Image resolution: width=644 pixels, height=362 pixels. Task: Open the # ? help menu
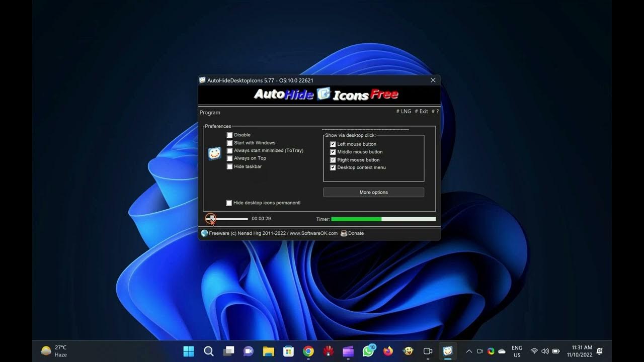click(x=435, y=112)
